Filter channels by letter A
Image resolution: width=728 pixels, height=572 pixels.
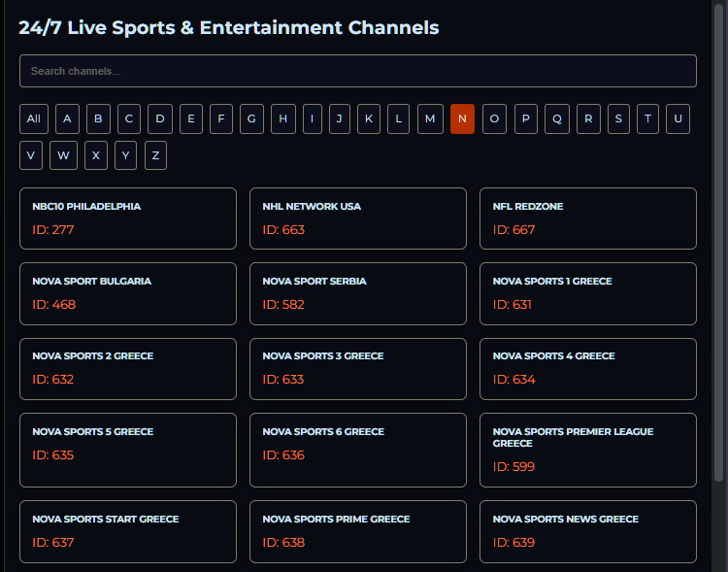pyautogui.click(x=67, y=119)
